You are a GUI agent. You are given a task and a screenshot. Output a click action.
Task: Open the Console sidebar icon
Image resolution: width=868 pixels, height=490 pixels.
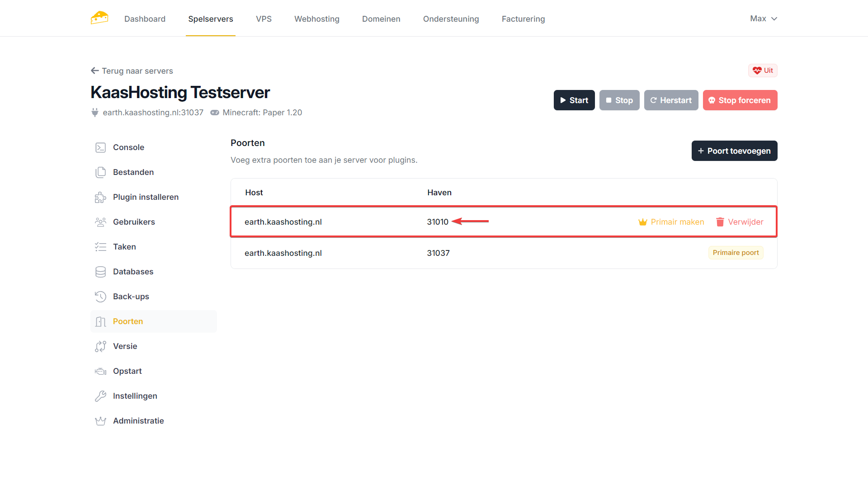[x=100, y=147]
